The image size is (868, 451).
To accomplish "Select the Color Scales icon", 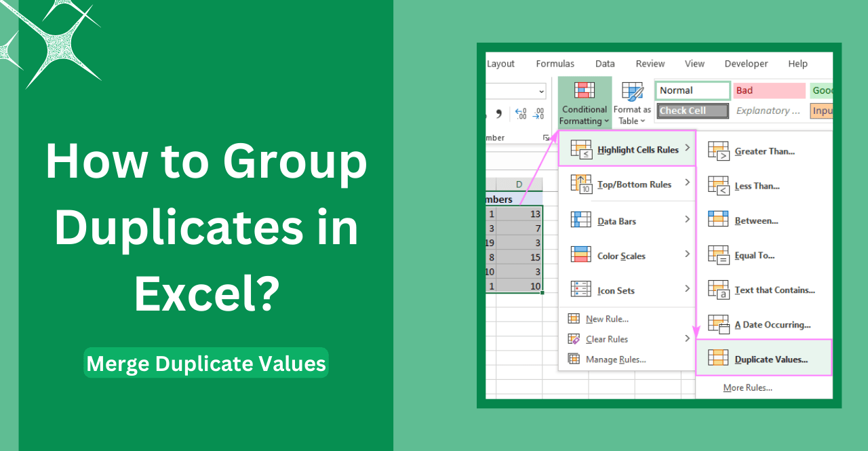I will coord(580,254).
